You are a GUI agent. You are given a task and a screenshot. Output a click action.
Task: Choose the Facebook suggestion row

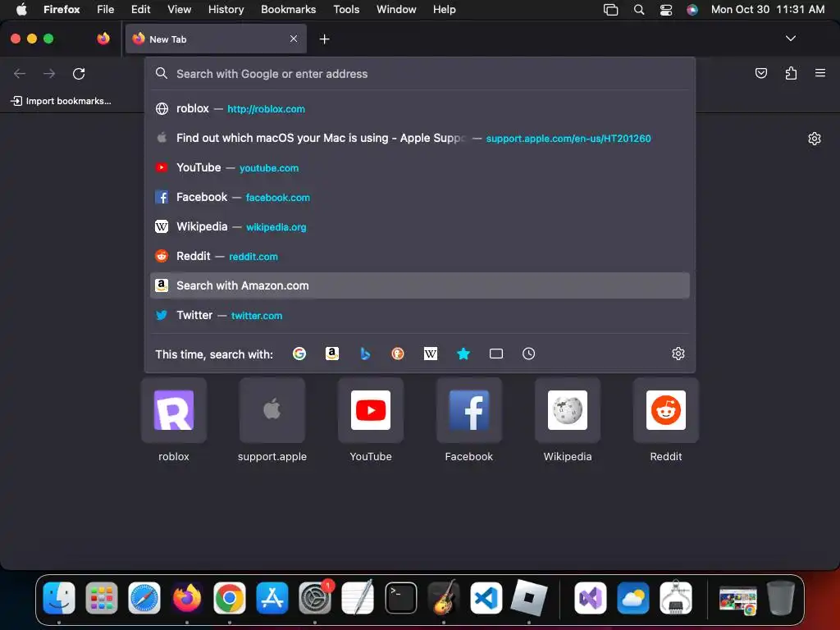(420, 197)
